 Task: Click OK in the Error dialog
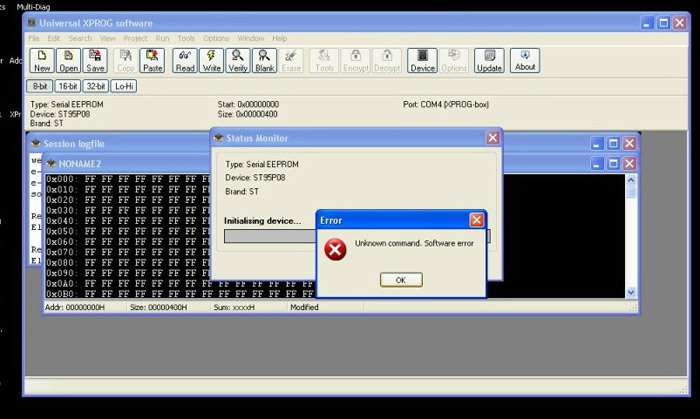(x=401, y=280)
